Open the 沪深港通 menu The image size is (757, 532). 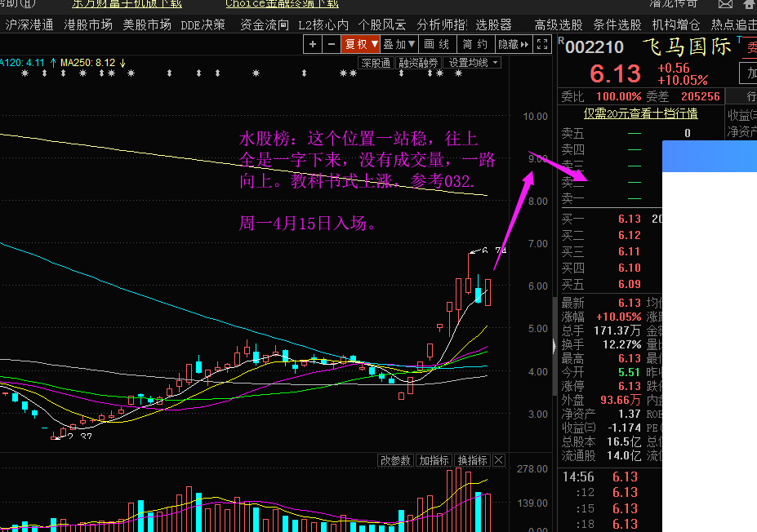pyautogui.click(x=29, y=25)
